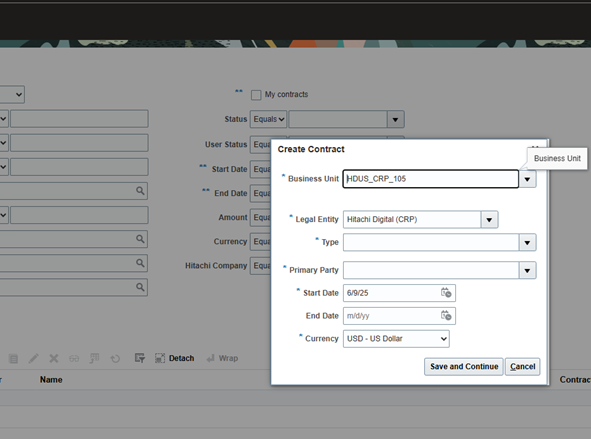The width and height of the screenshot is (591, 439).
Task: Open the Type dropdown list
Action: coord(527,243)
